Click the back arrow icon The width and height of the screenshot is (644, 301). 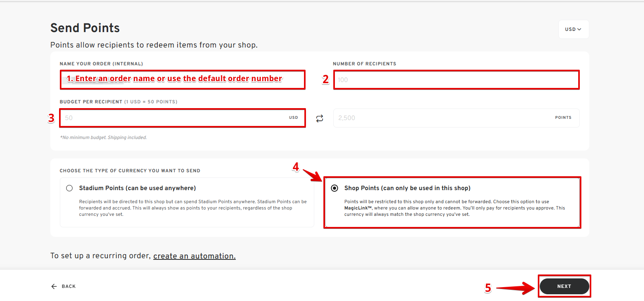(54, 286)
